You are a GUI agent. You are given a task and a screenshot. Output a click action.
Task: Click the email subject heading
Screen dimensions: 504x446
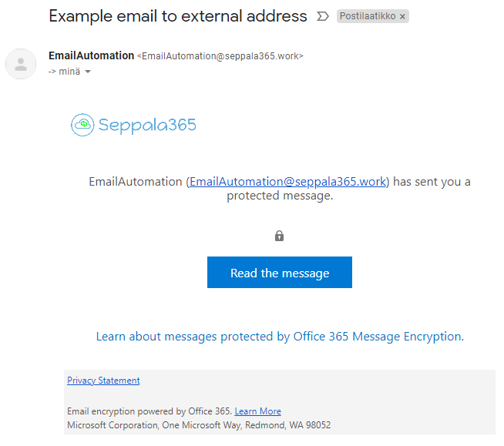tap(177, 16)
